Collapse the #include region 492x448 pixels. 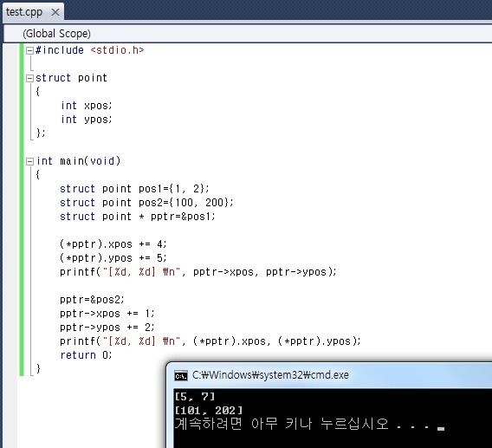[x=29, y=50]
